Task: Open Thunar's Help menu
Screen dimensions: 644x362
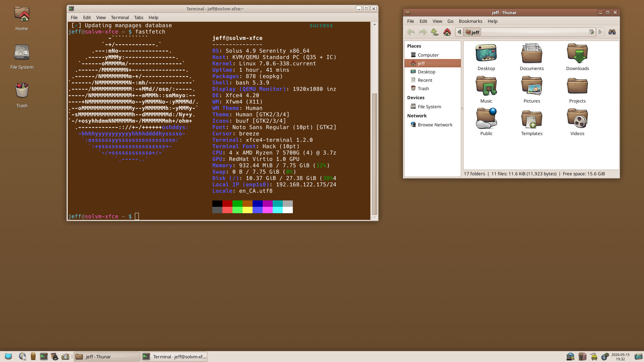Action: coord(492,21)
